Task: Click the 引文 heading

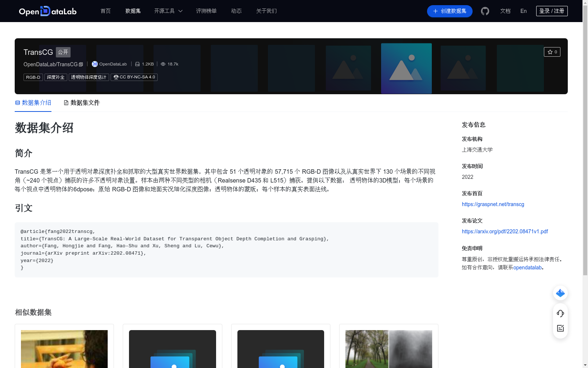Action: [x=24, y=208]
